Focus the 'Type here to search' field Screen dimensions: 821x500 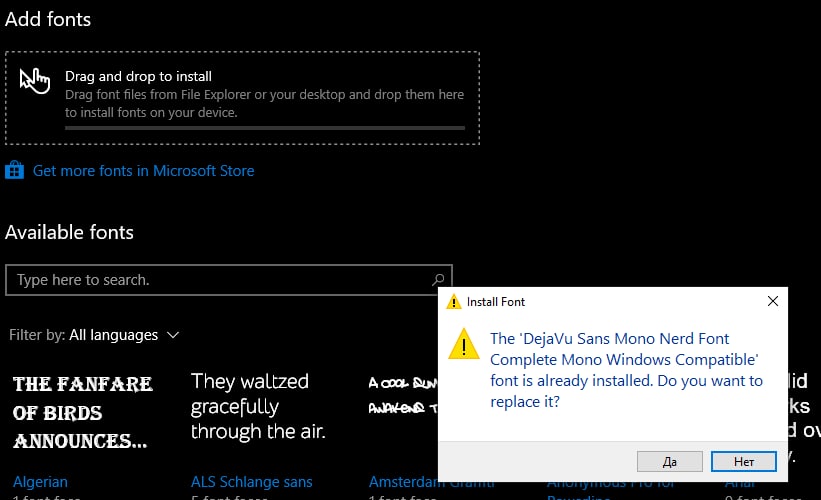(x=229, y=280)
